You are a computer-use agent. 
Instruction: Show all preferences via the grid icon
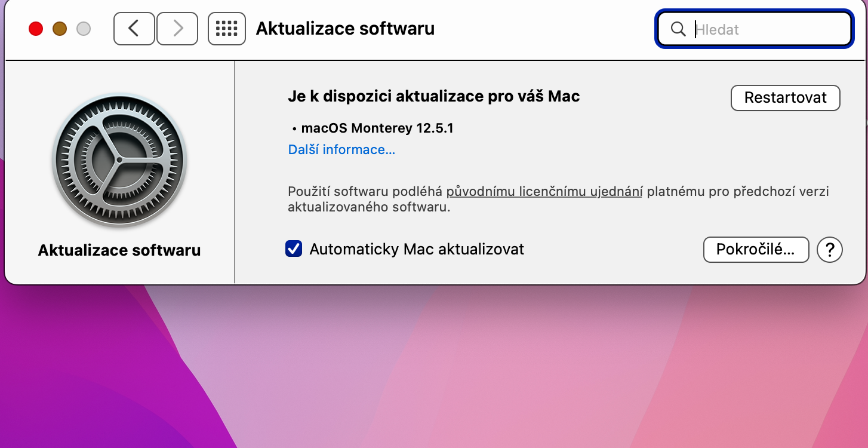[x=227, y=29]
